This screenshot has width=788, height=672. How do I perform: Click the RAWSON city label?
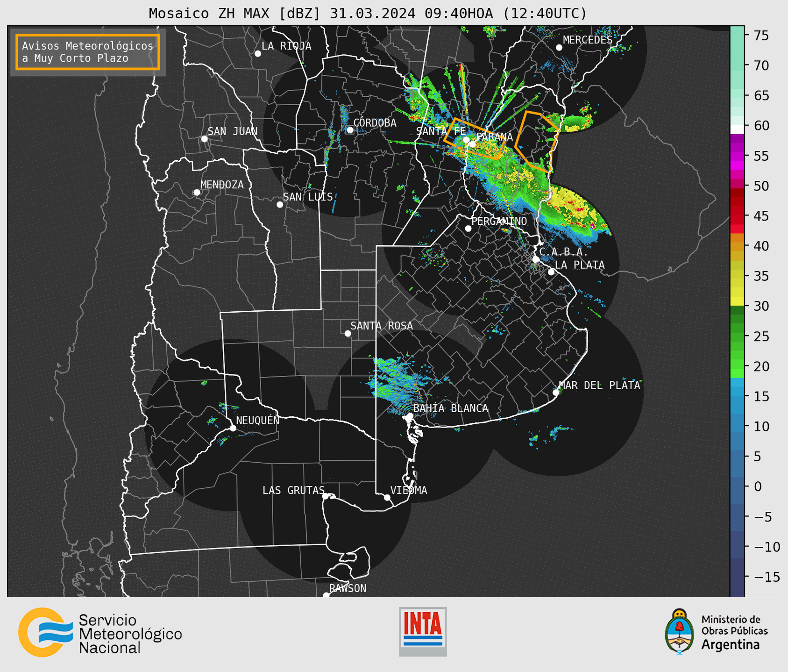point(348,588)
